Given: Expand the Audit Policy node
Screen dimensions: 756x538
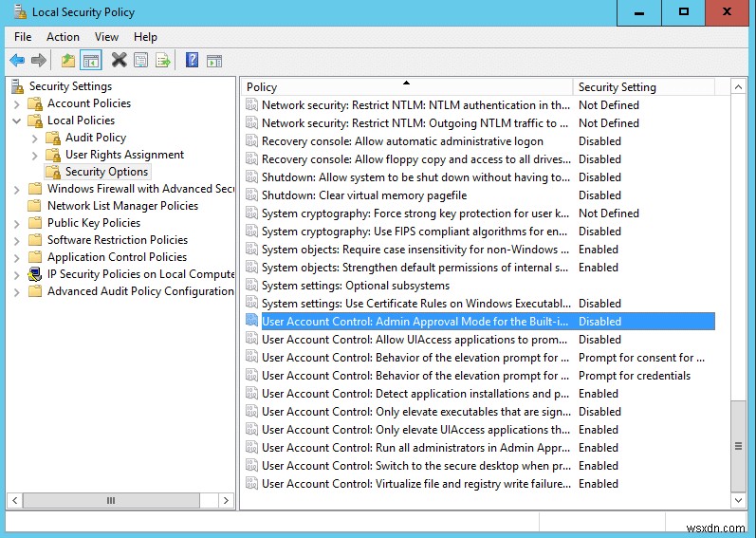Looking at the screenshot, I should coord(35,139).
